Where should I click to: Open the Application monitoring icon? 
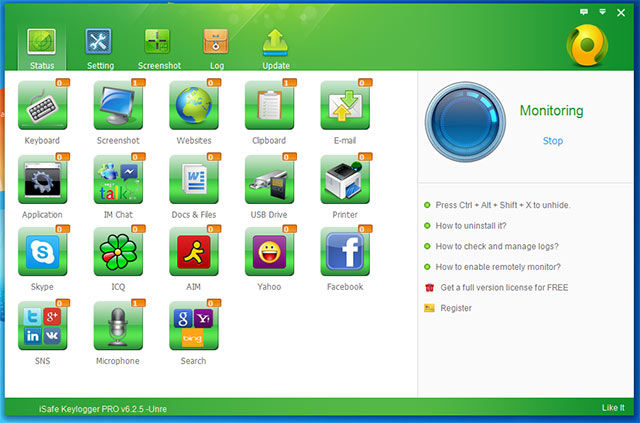pos(42,180)
